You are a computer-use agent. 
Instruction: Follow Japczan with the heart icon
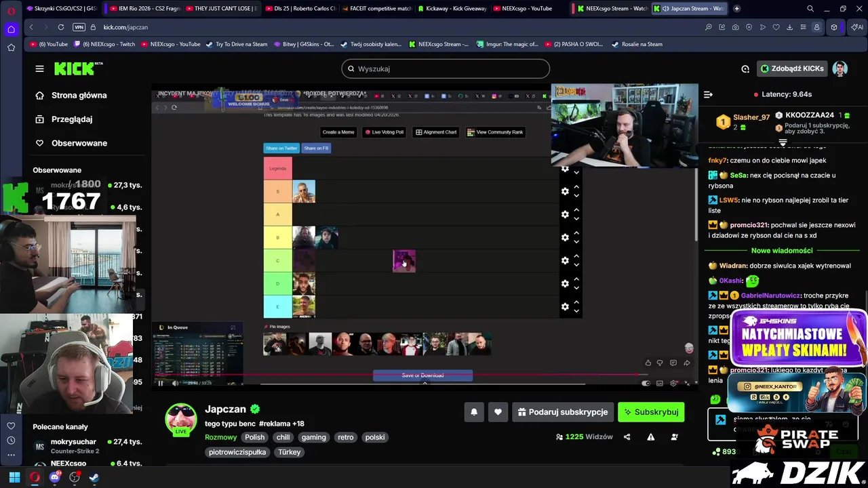[x=498, y=411]
